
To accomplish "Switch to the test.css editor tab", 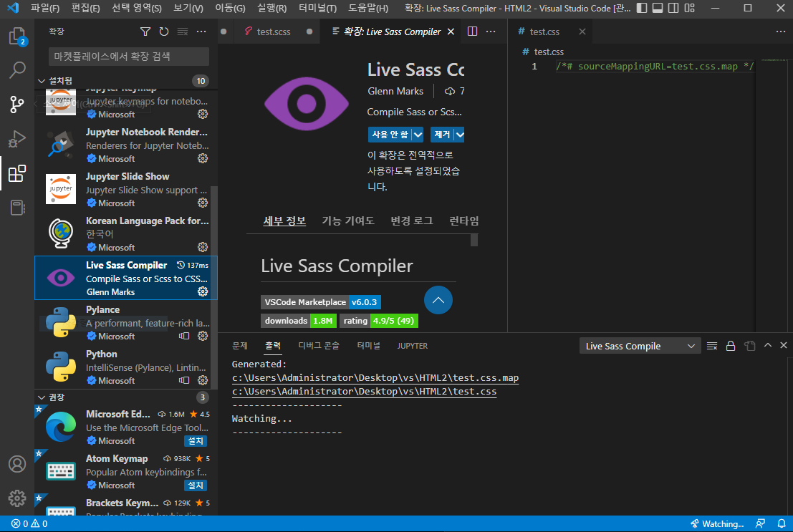I will point(544,32).
